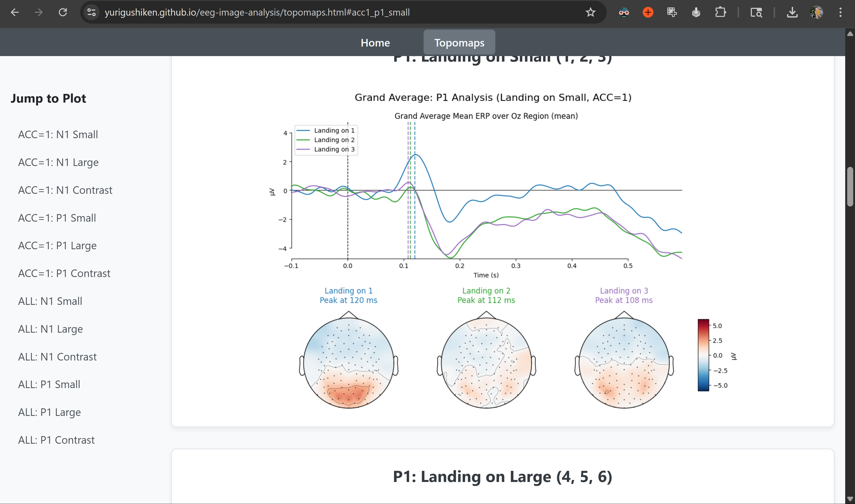This screenshot has width=855, height=504.
Task: Jump to ACC=1: N1 Large plot
Action: click(58, 162)
